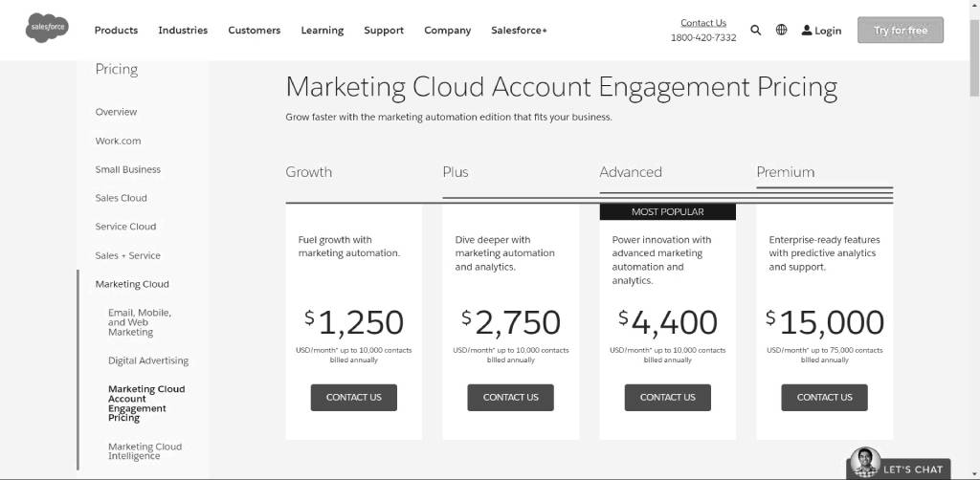The height and width of the screenshot is (480, 980).
Task: Click the Try for free button
Action: coord(901,30)
